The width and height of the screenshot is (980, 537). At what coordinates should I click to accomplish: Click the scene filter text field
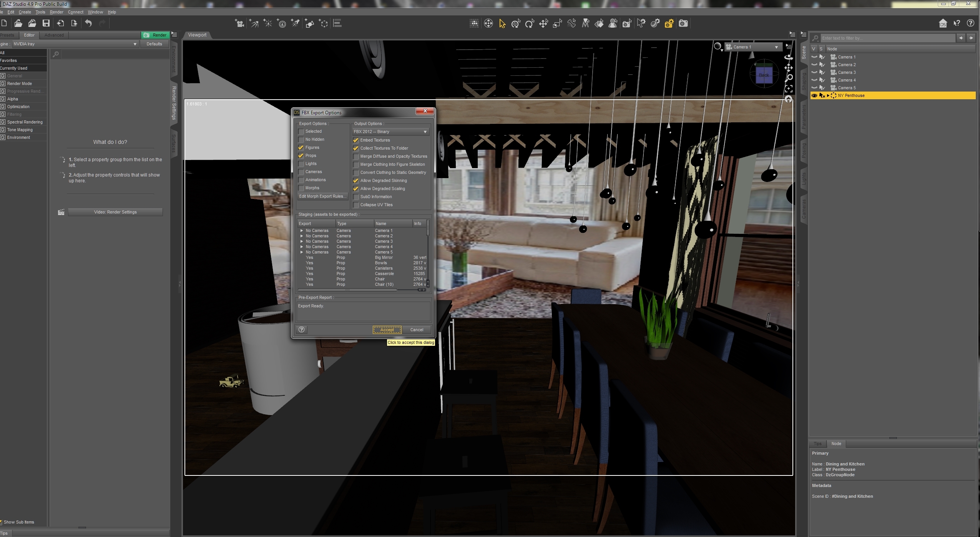888,38
